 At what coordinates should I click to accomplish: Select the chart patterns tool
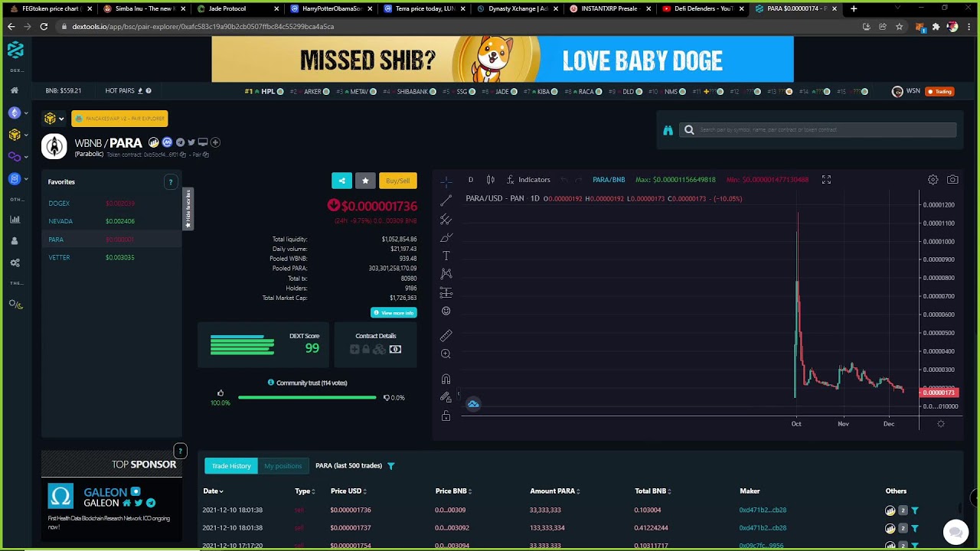pos(446,274)
